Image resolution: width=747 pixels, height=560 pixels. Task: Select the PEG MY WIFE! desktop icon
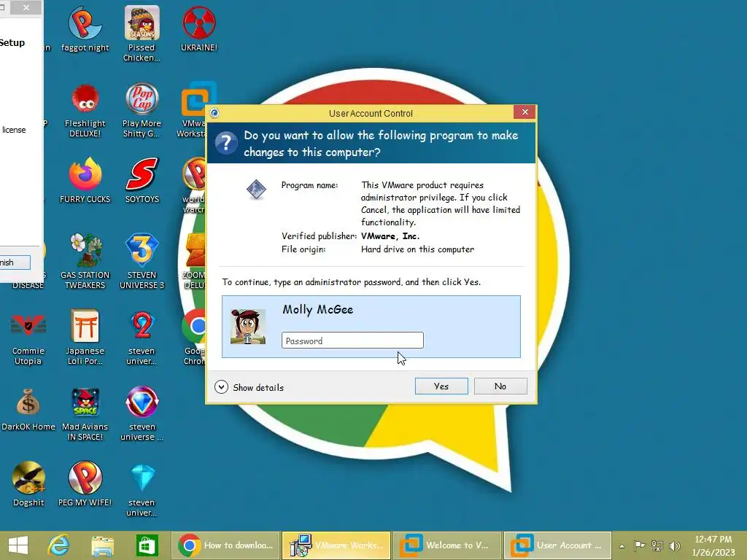coord(85,484)
